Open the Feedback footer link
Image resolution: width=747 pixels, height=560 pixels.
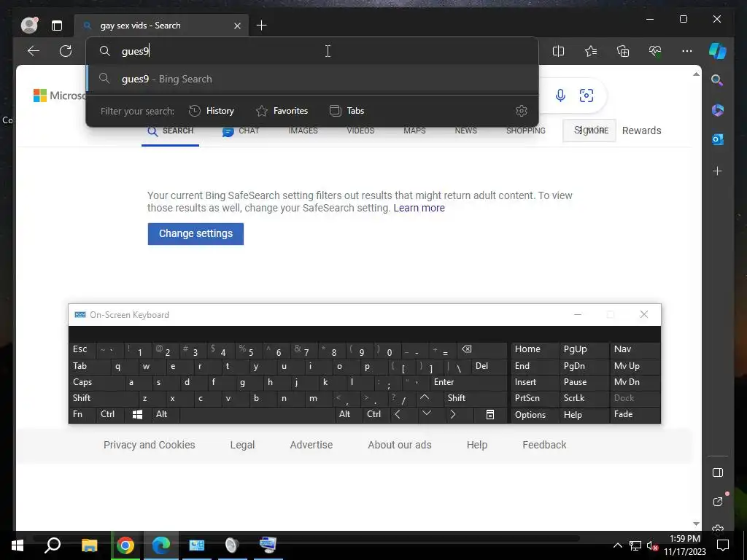tap(544, 445)
